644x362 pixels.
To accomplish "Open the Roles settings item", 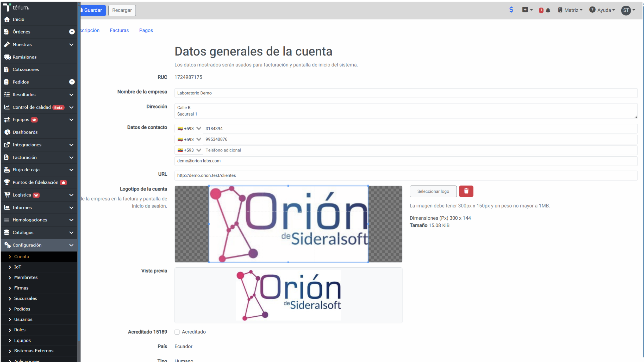I will (x=39, y=330).
